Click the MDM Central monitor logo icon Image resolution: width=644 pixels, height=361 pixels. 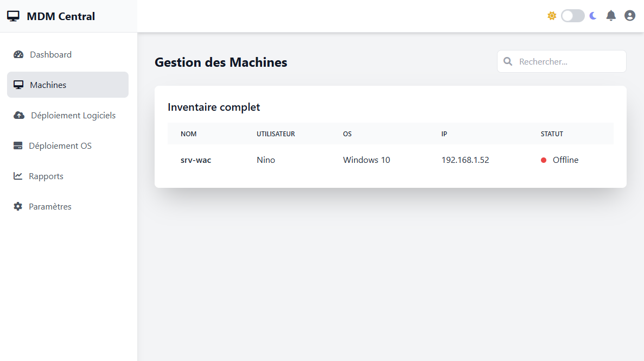[x=13, y=16]
